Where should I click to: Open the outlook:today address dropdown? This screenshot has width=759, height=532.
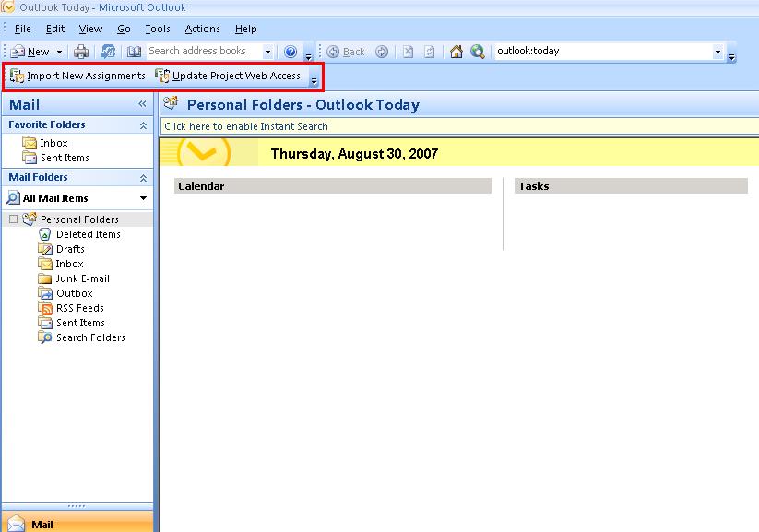click(717, 52)
